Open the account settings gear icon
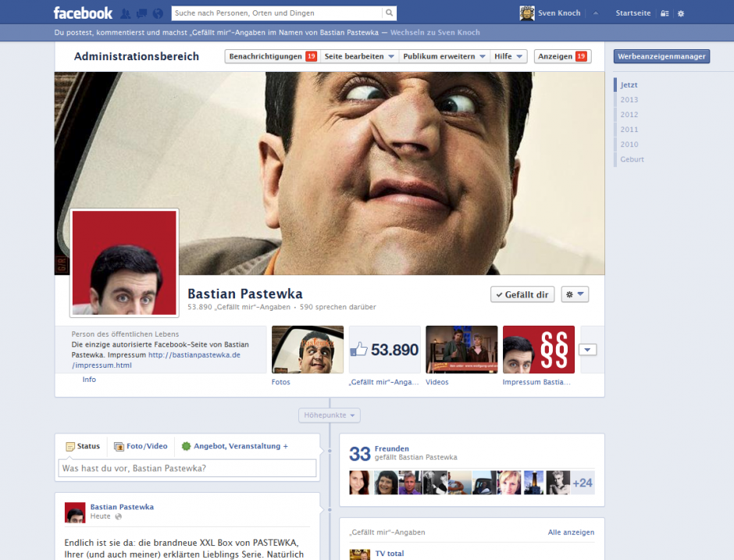Screen dimensions: 734x560 click(x=681, y=13)
